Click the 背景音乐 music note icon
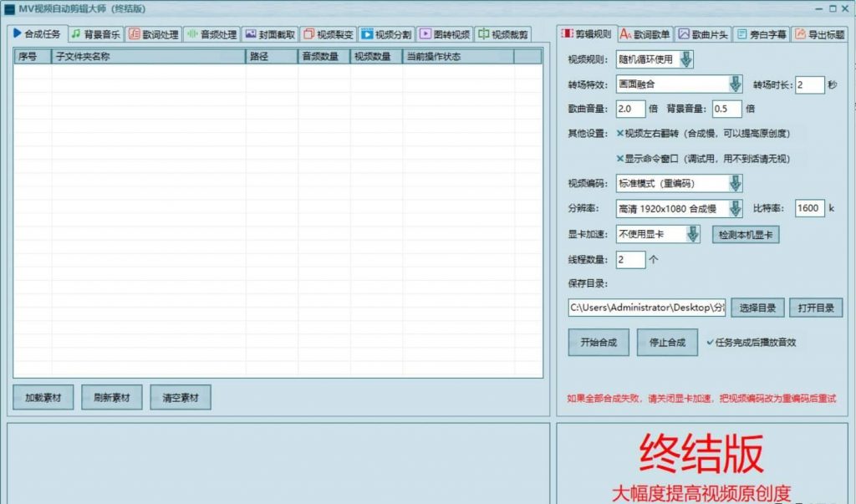Viewport: 856px width, 504px height. [75, 34]
